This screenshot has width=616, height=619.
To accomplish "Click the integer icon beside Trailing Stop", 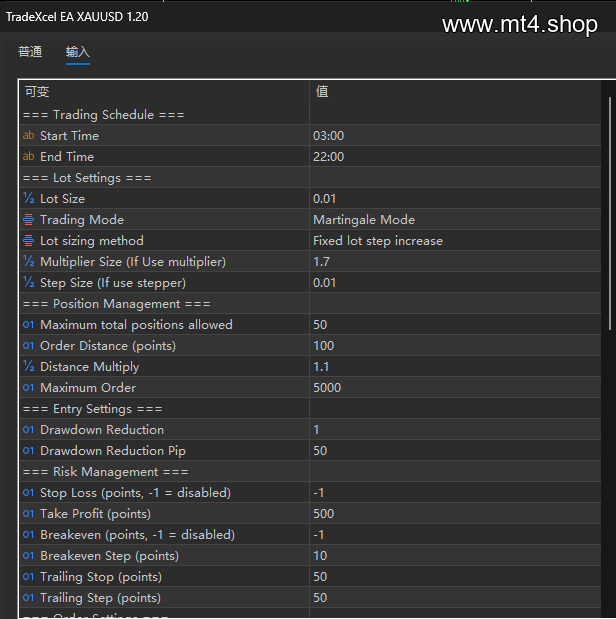I will coord(28,576).
